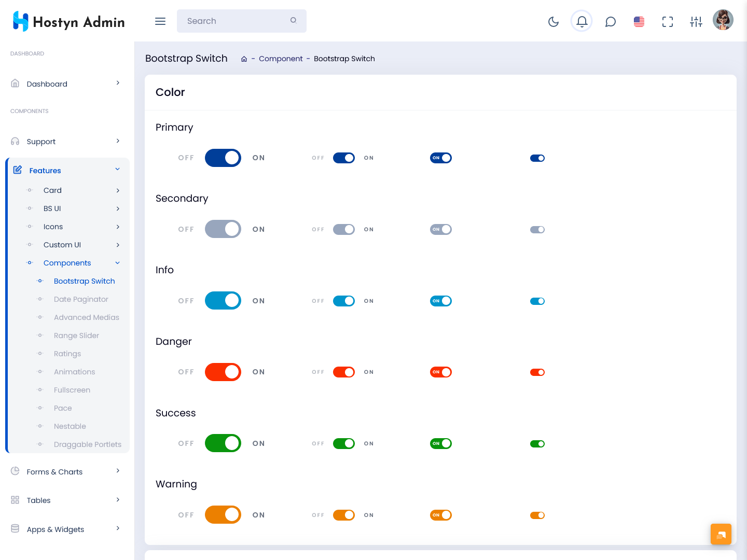Collapse the Features sidebar section
This screenshot has height=560, width=747.
tap(67, 171)
